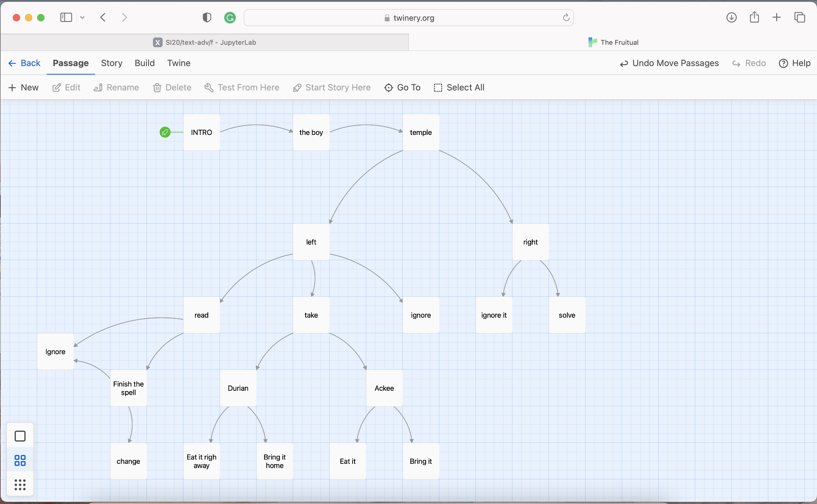The height and width of the screenshot is (504, 817).
Task: Select the lowercase ignore passage card
Action: [421, 315]
